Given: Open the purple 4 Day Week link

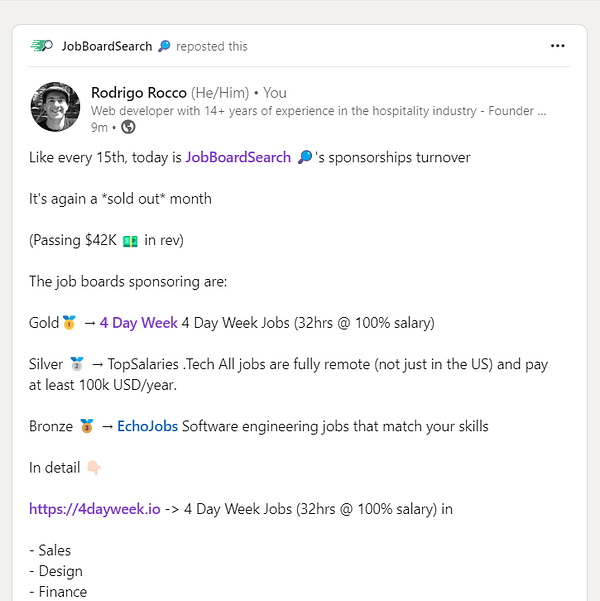Looking at the screenshot, I should point(139,323).
